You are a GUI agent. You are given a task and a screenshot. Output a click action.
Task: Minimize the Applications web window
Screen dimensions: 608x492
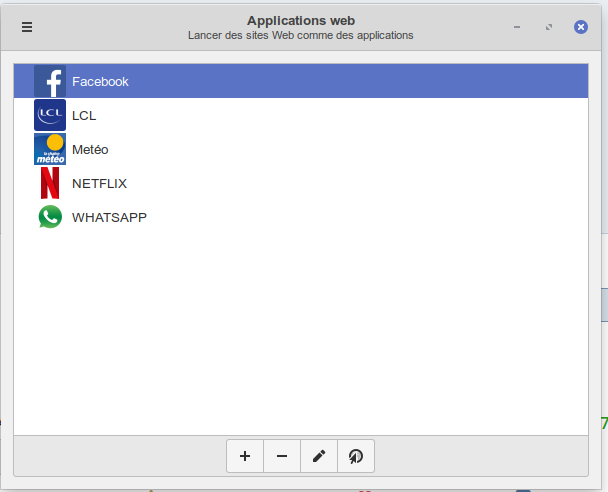[x=517, y=27]
